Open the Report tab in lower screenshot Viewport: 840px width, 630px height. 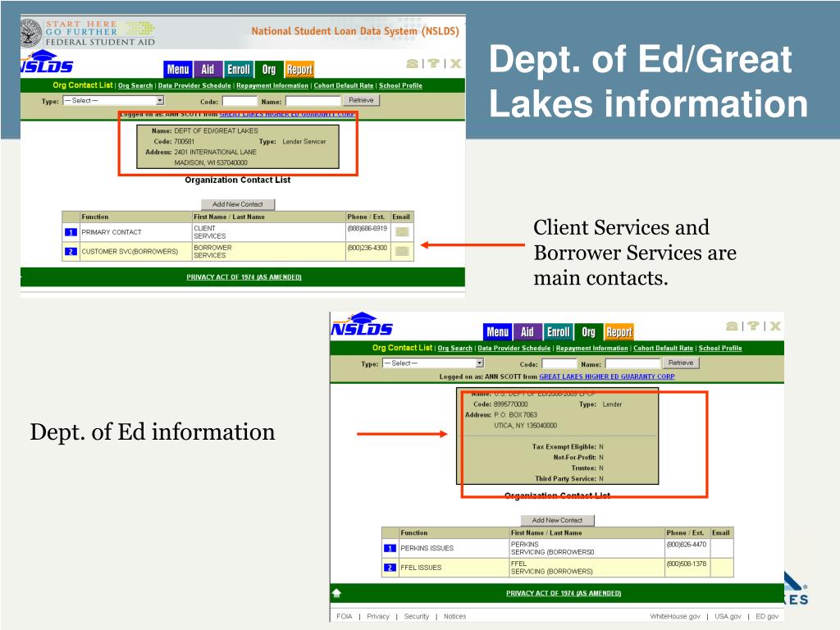point(619,331)
